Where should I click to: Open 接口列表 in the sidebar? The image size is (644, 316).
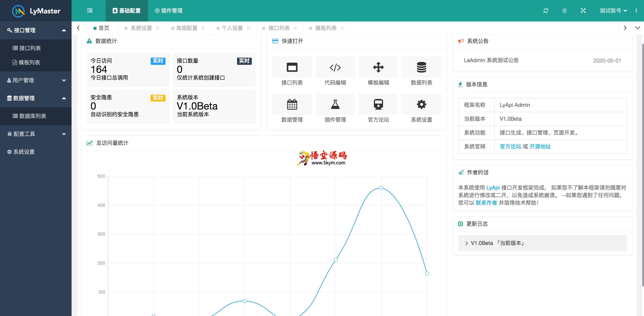point(36,48)
